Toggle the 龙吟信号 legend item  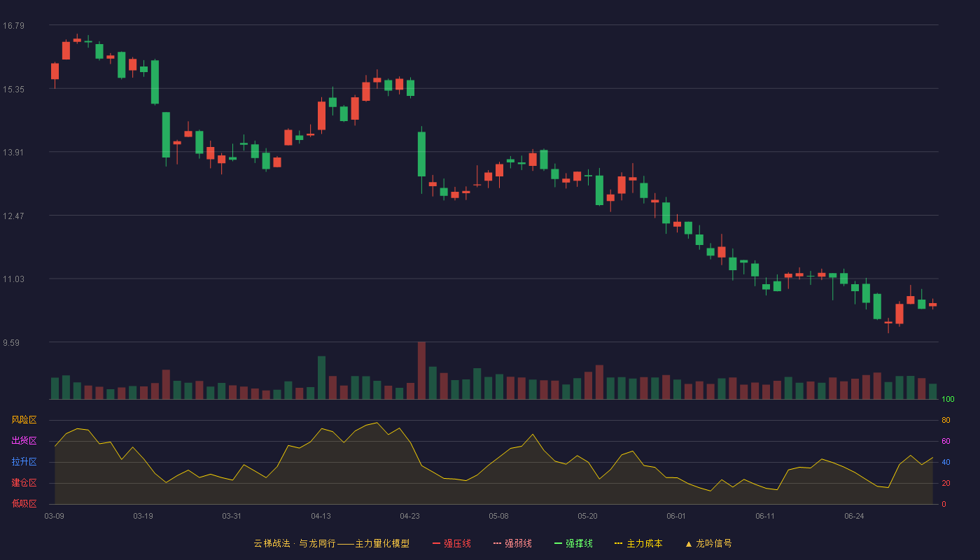tap(708, 543)
